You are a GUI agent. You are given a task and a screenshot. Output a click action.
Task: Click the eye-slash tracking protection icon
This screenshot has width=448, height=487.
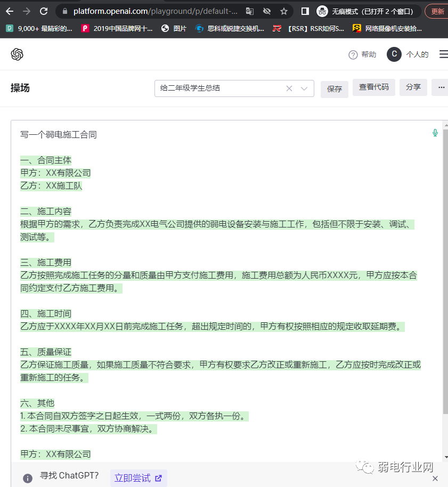[267, 11]
